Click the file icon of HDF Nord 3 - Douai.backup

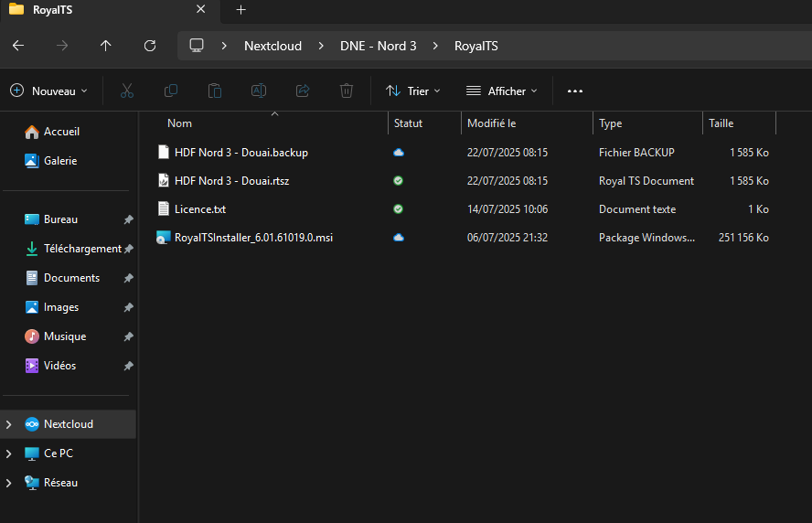coord(164,153)
